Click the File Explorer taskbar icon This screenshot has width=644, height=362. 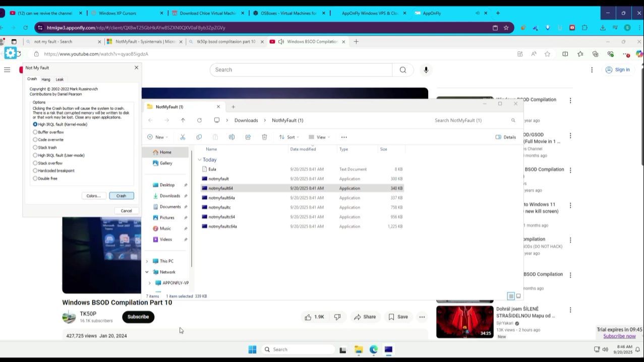359,350
